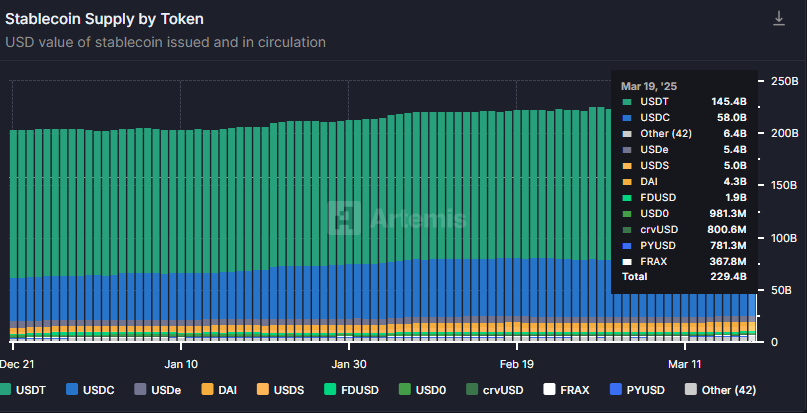
Task: Toggle the crvUSD series in the legend
Action: [x=495, y=390]
